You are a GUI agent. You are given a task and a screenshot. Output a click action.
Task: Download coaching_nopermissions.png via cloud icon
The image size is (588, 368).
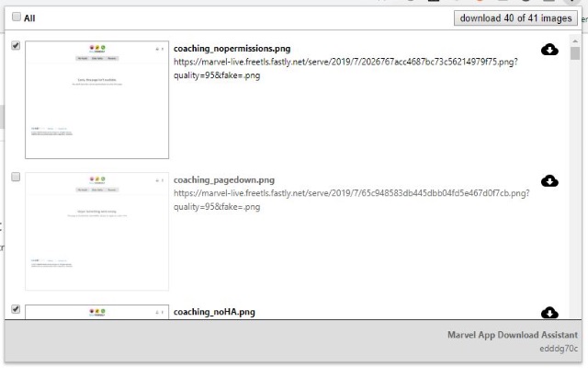[x=549, y=49]
